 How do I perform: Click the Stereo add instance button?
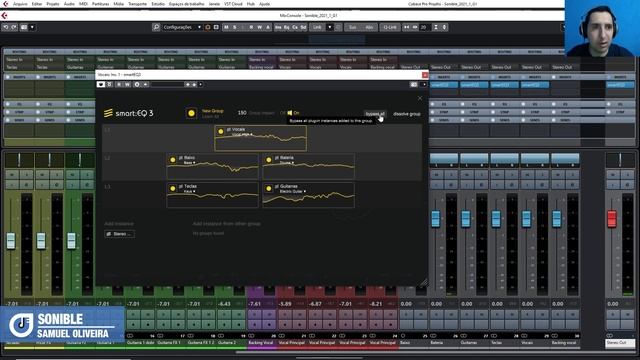pyautogui.click(x=119, y=234)
